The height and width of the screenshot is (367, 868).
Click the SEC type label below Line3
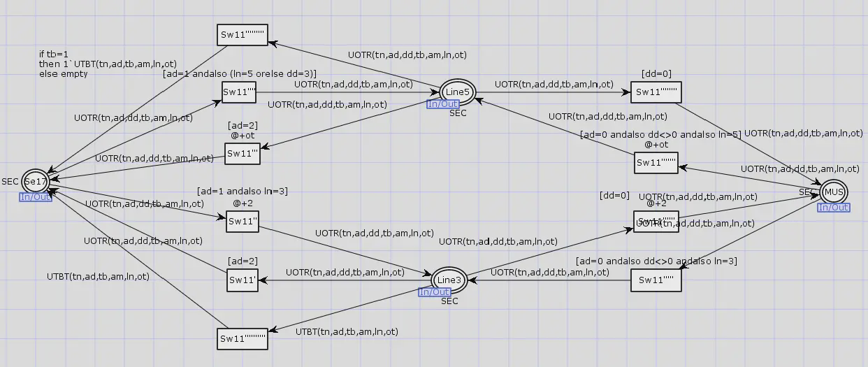coord(449,301)
